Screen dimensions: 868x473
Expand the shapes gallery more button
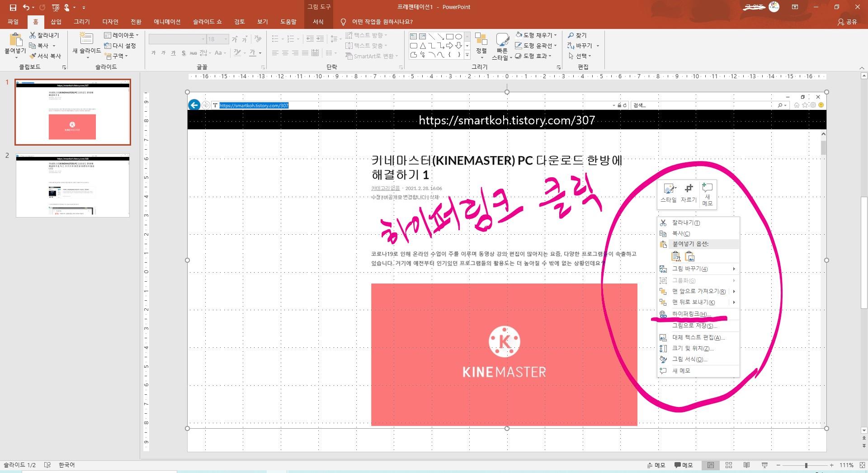tap(467, 55)
